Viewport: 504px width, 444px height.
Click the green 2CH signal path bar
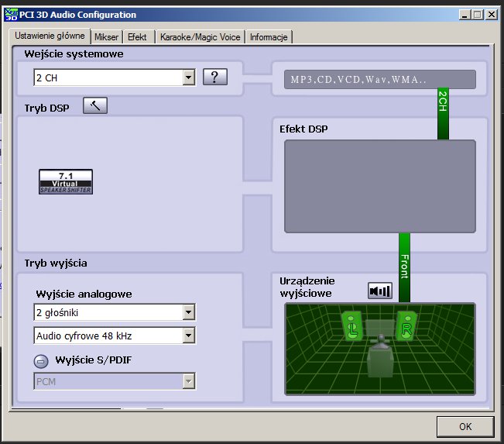click(x=443, y=114)
